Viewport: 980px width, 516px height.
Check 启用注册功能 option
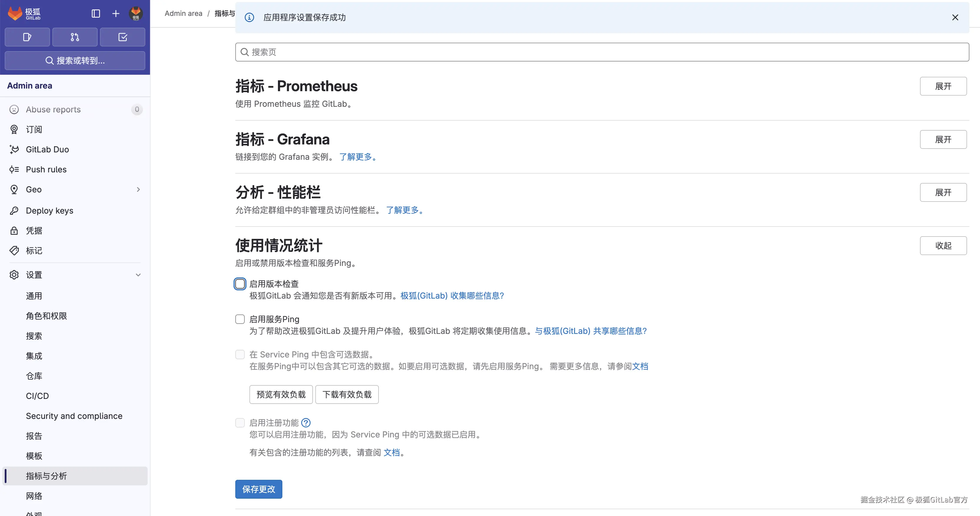240,423
